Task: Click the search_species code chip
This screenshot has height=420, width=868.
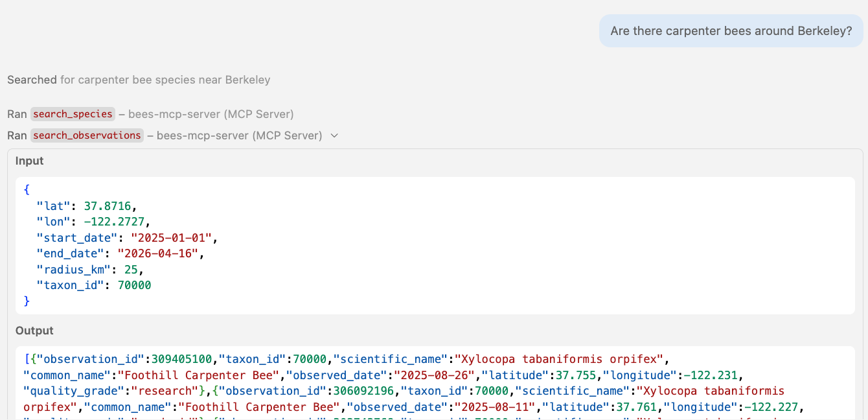Action: 73,113
